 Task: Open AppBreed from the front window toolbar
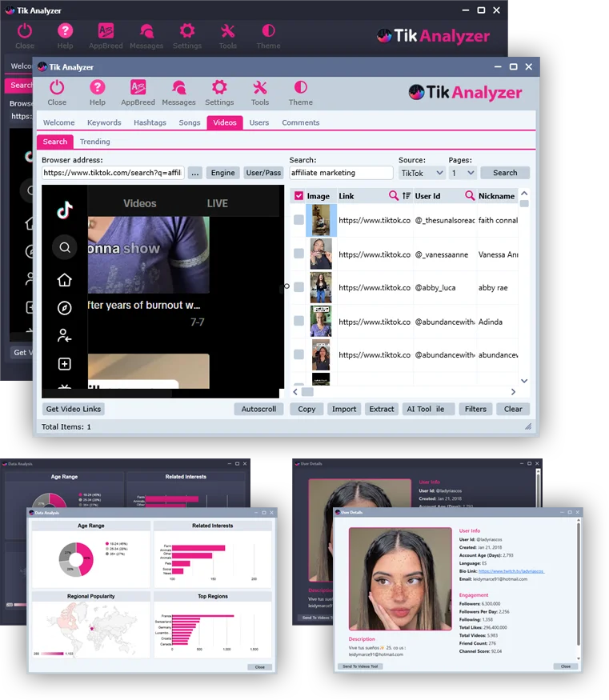click(138, 88)
